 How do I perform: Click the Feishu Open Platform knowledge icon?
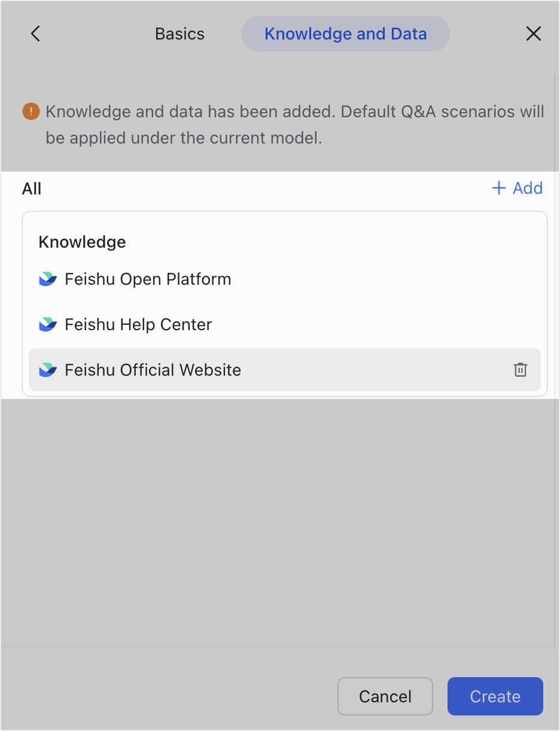pos(47,279)
